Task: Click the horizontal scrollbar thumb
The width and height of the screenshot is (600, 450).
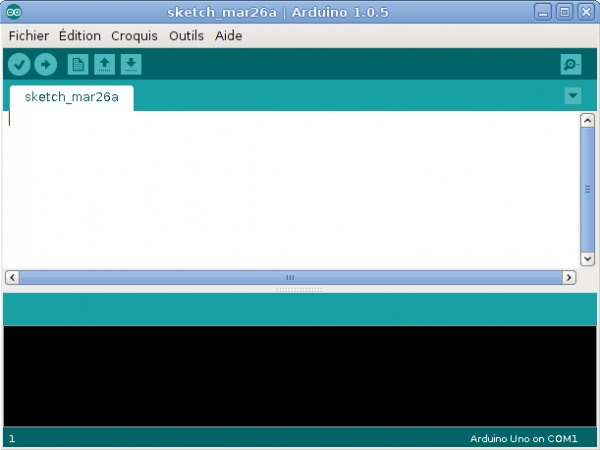Action: point(290,277)
